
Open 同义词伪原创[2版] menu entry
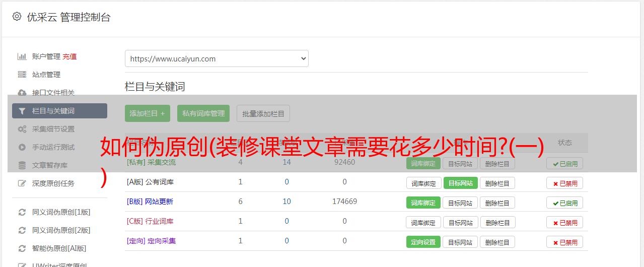coord(61,230)
